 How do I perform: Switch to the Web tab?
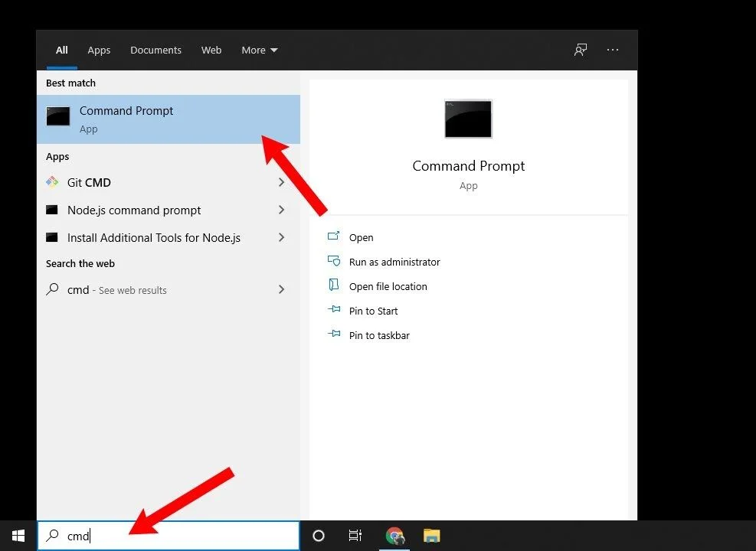coord(211,50)
